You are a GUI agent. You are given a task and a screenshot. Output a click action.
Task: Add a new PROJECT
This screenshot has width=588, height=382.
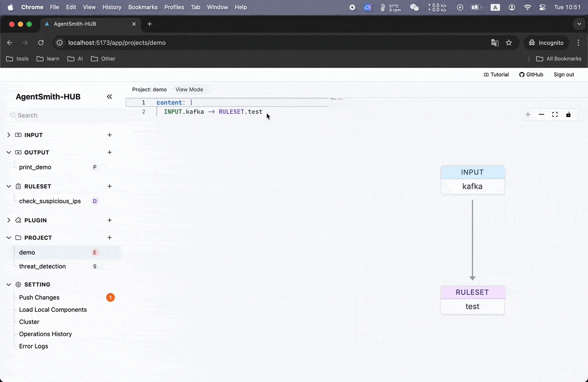(x=109, y=238)
